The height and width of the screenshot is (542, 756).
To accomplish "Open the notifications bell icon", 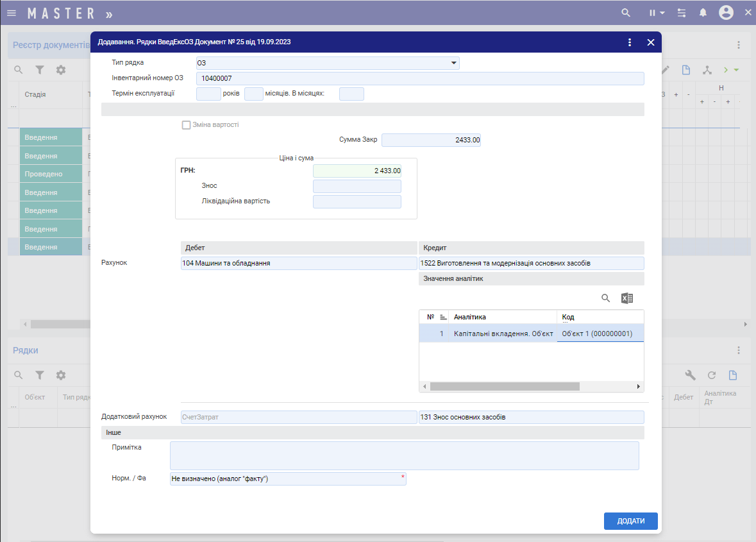I will pos(703,13).
